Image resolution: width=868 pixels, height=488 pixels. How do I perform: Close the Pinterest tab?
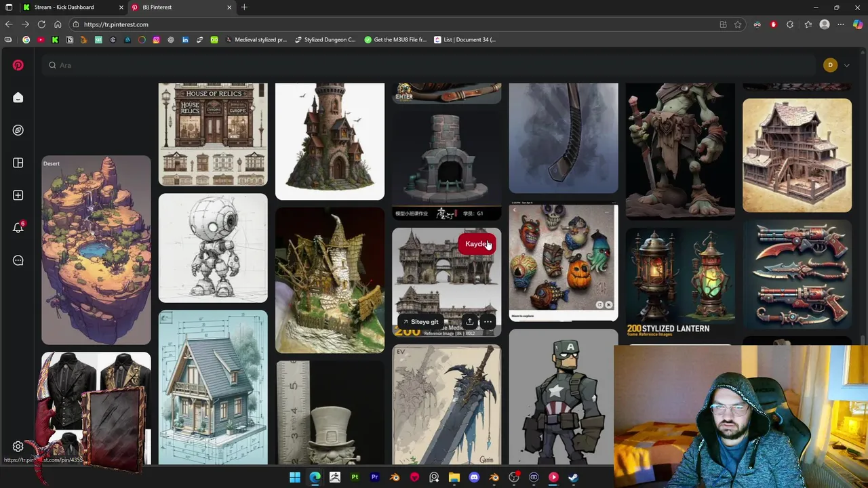click(229, 7)
